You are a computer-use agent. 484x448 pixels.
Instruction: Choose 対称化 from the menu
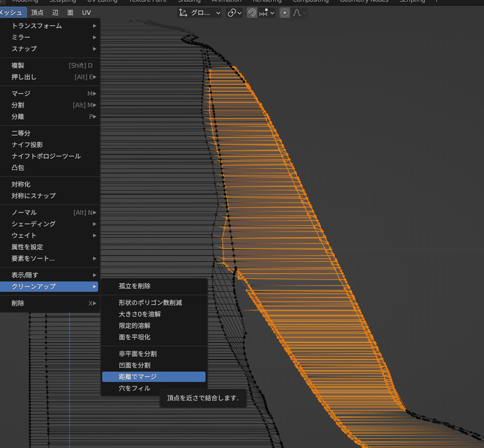coord(49,184)
